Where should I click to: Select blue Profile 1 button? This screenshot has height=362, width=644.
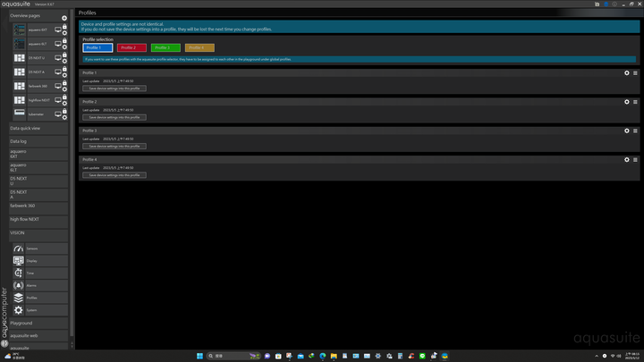click(x=97, y=47)
